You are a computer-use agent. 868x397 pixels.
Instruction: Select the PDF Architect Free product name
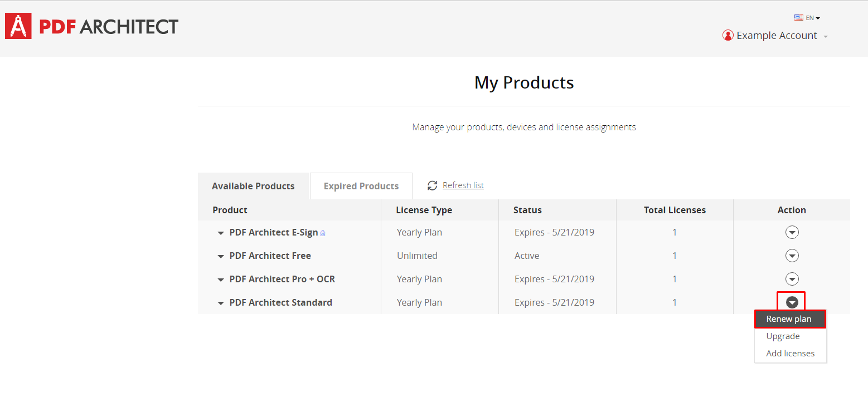(270, 256)
